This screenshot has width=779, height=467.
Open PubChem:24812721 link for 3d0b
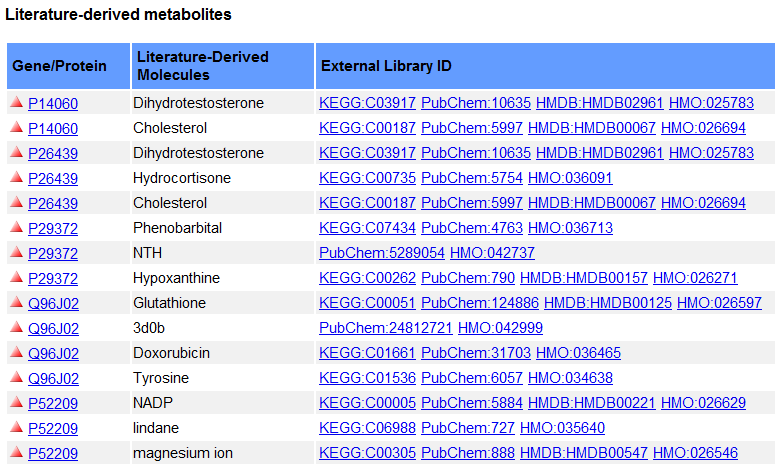pyautogui.click(x=386, y=328)
